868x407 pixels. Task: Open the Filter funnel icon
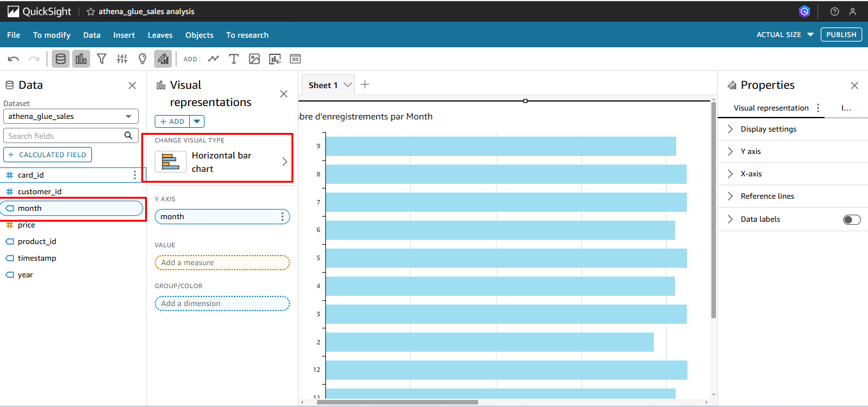(x=102, y=59)
